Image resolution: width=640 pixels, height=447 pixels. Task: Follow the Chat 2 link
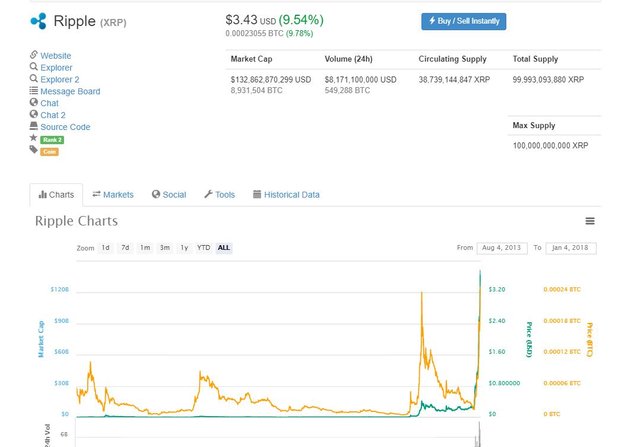coord(53,115)
